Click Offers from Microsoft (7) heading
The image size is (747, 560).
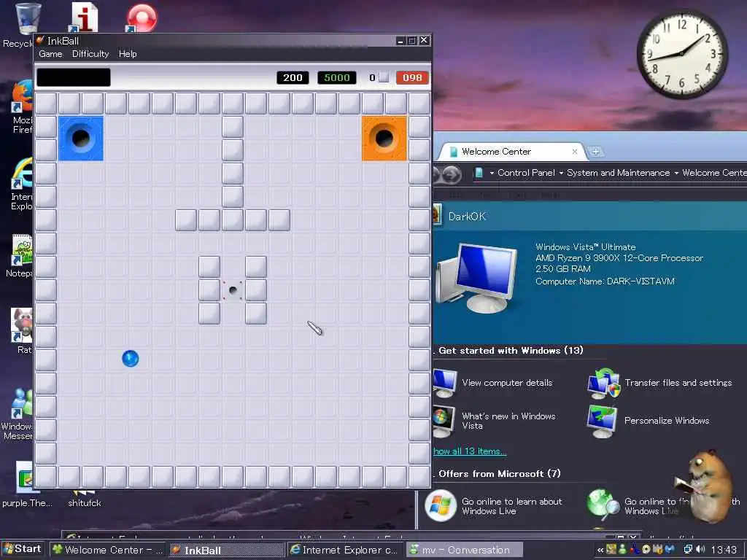point(498,474)
